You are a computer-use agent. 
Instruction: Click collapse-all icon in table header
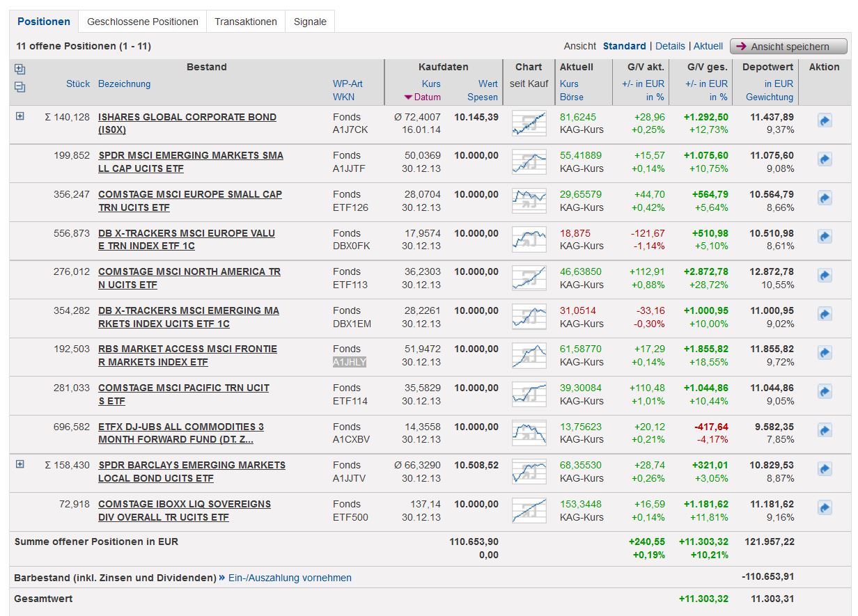(19, 87)
